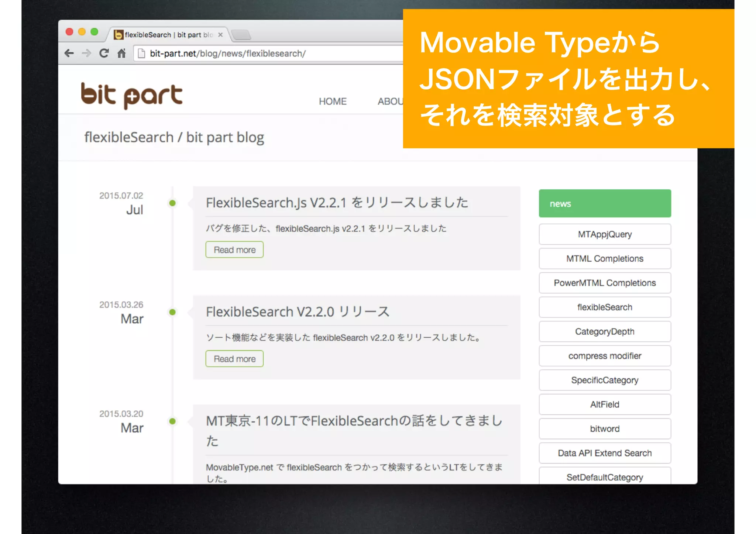
Task: Click the bit-part.net address bar URL
Action: coord(228,54)
